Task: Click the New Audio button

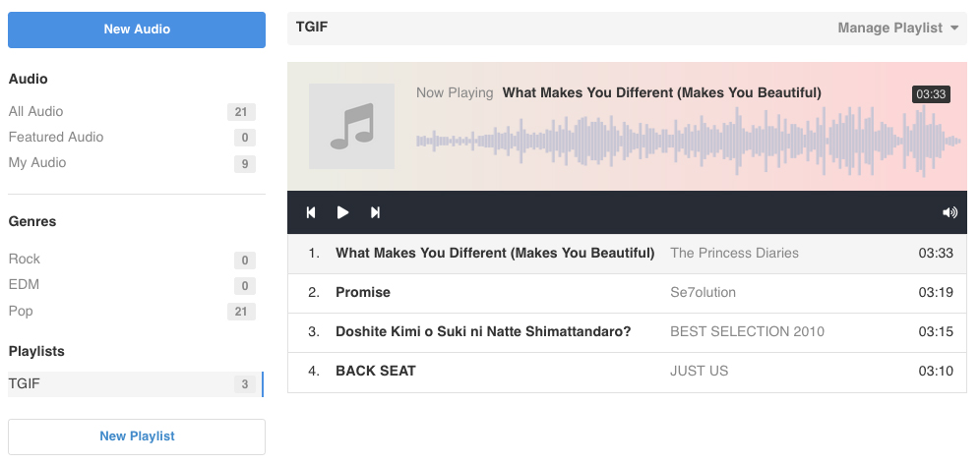Action: [x=136, y=29]
